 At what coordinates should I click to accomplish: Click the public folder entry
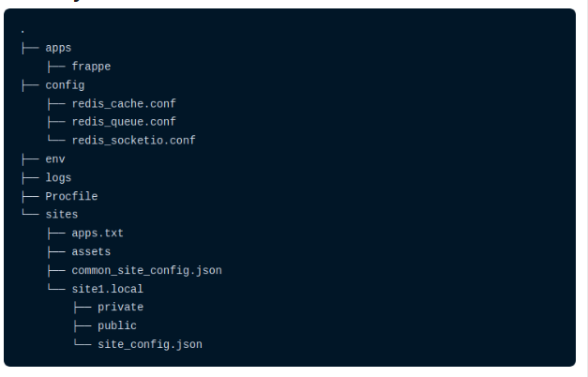click(x=117, y=325)
